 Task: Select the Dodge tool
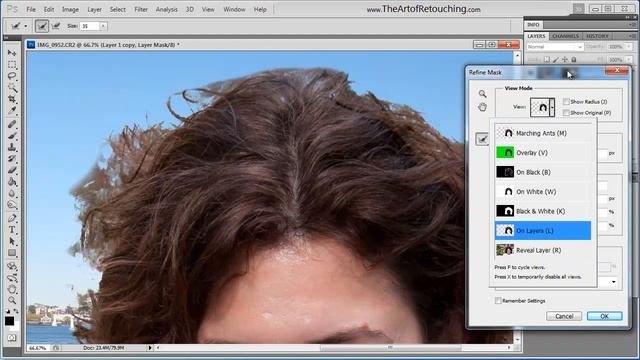[12, 204]
